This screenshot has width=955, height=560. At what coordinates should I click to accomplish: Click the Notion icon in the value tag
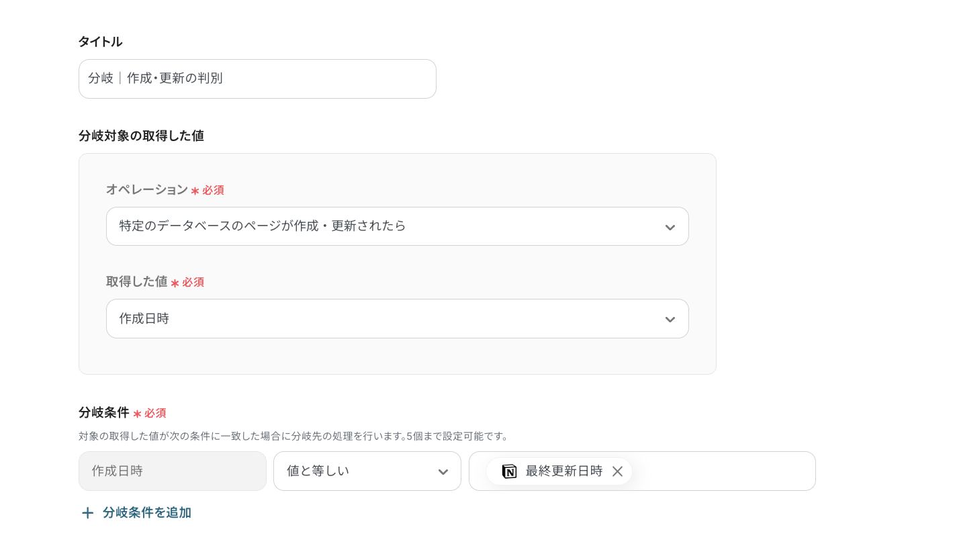(510, 471)
